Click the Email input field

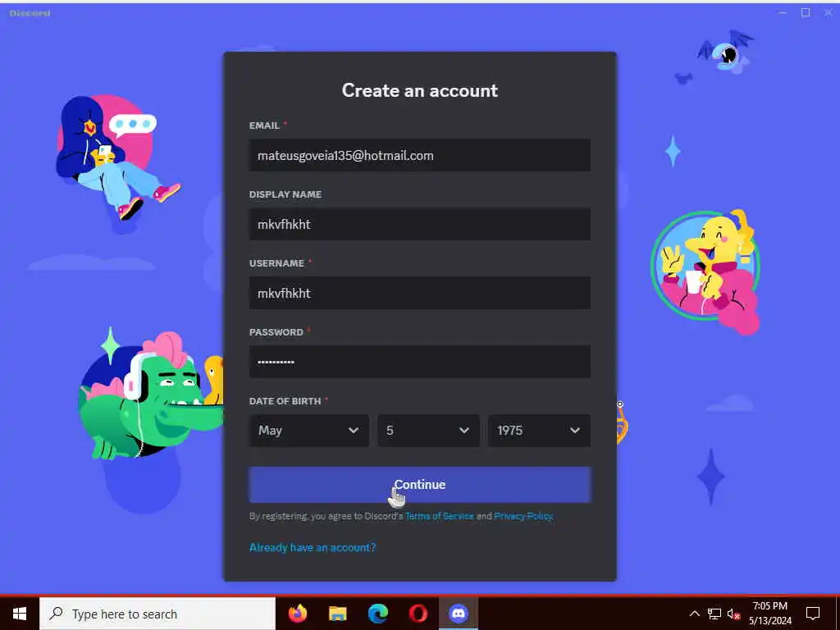point(419,155)
